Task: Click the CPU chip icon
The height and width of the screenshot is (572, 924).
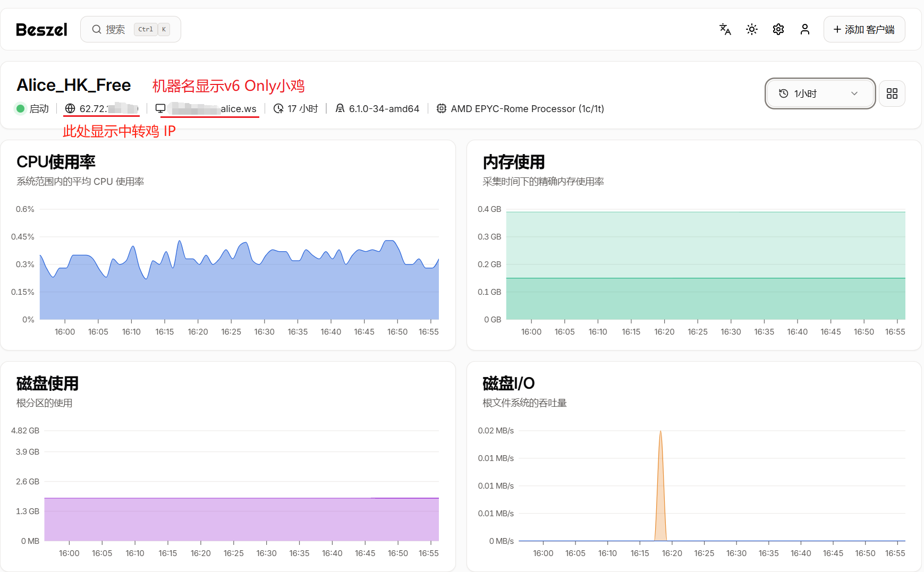Action: (x=442, y=109)
